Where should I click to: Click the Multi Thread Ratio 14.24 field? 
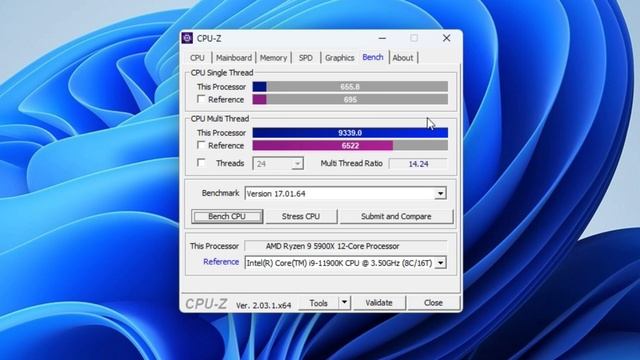[x=418, y=164]
